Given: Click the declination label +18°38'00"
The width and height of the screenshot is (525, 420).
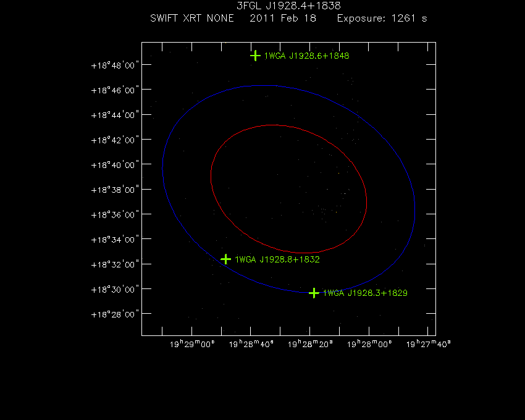Looking at the screenshot, I should coord(115,190).
